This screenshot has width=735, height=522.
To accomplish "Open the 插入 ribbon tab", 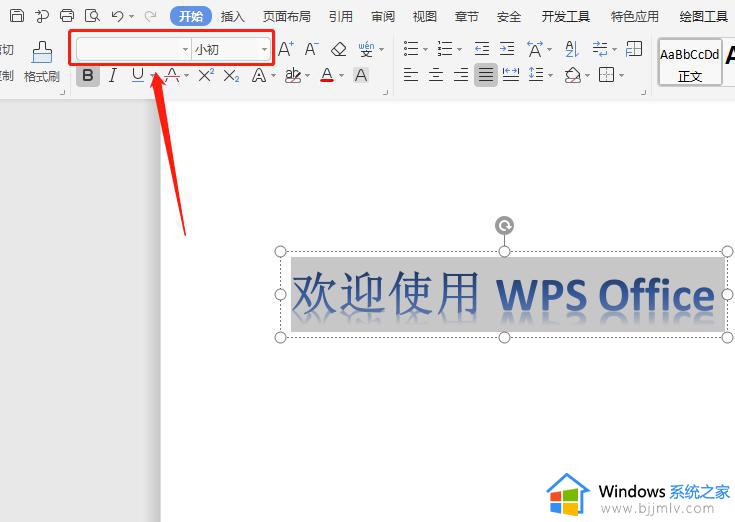I will click(x=233, y=17).
